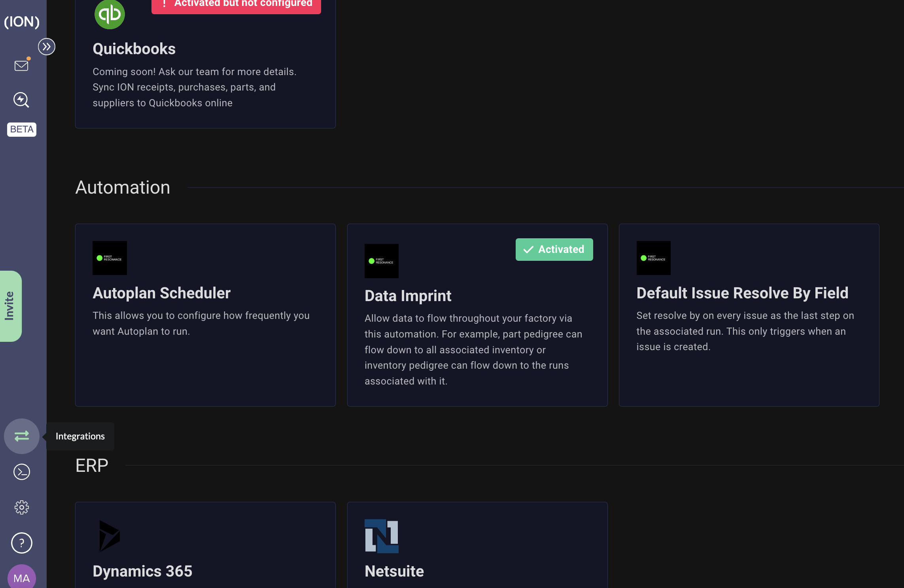Open the mail inbox icon
904x588 pixels.
(21, 66)
